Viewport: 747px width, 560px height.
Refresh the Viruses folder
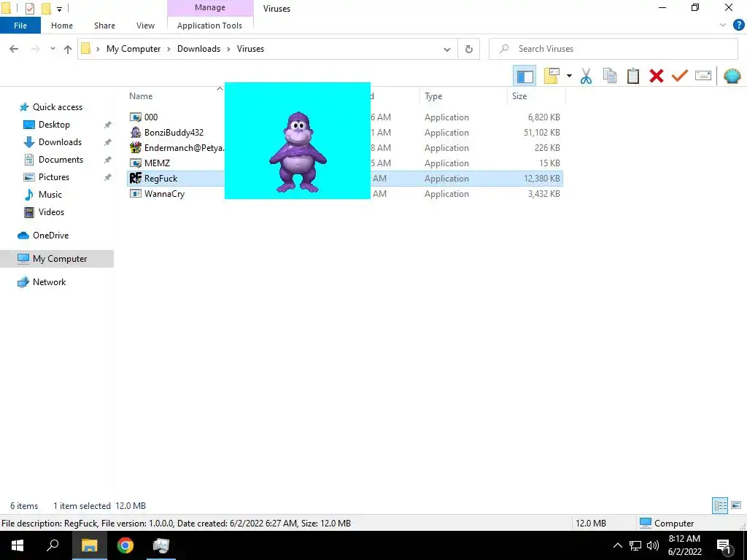point(469,49)
